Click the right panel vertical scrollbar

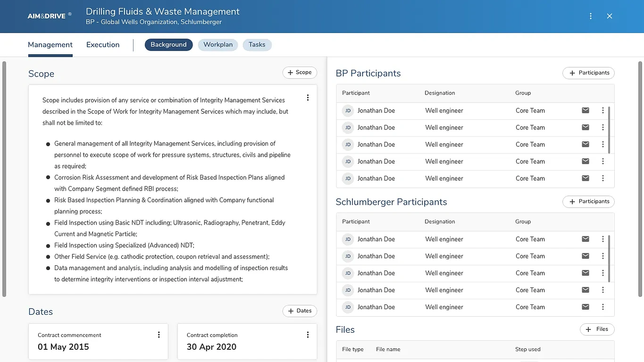coord(640,179)
